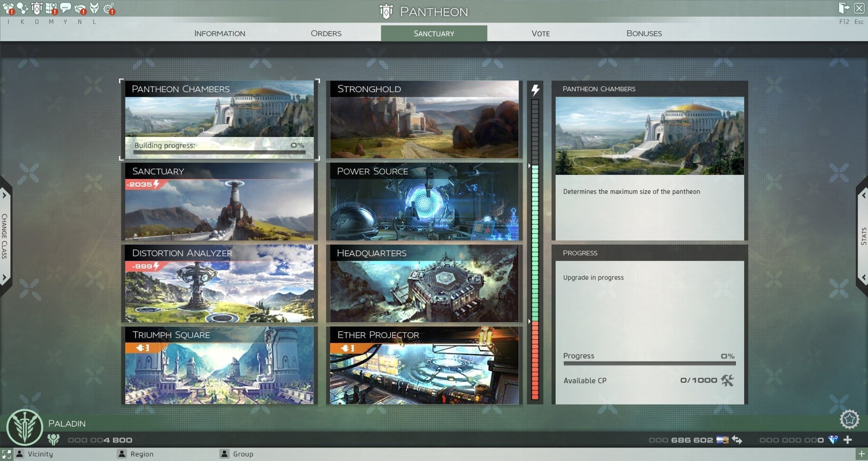Image resolution: width=868 pixels, height=461 pixels.
Task: Toggle chat window expand icon
Action: click(6, 454)
